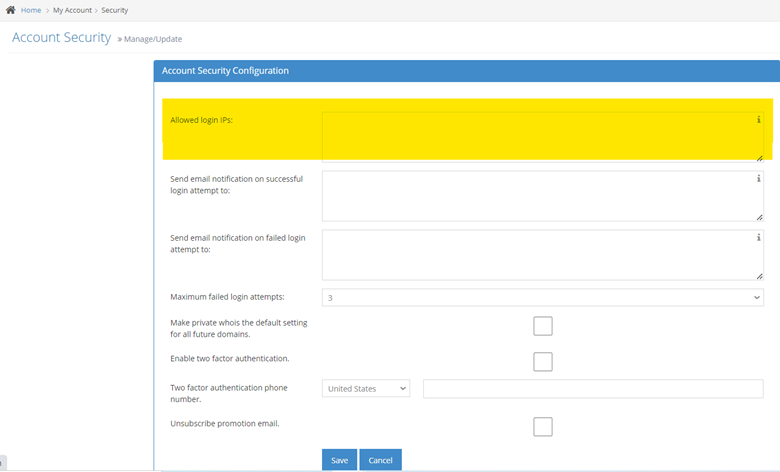The image size is (780, 472).
Task: Enable private whois default checkbox
Action: click(543, 326)
